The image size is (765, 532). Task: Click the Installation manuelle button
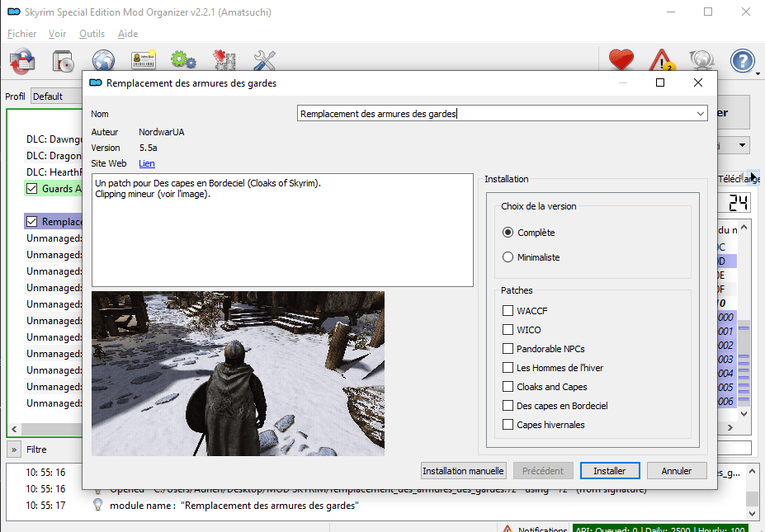click(x=463, y=471)
